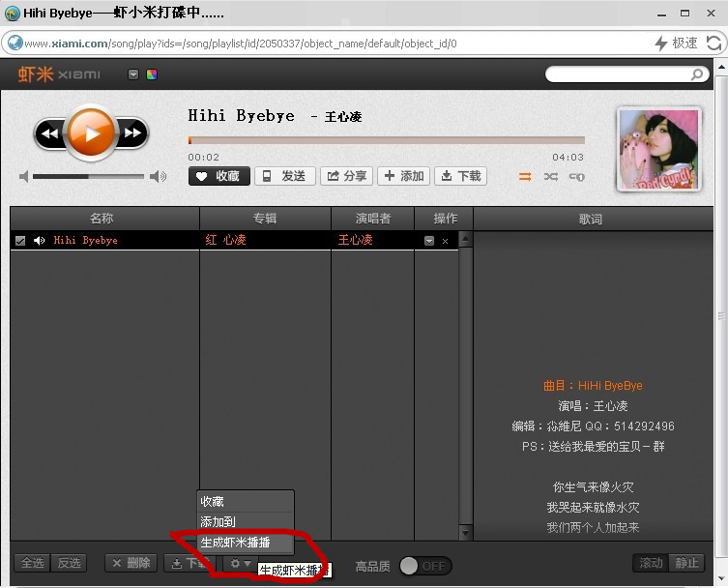Choose 添加到 in the popup menu
This screenshot has width=728, height=588.
tap(246, 521)
